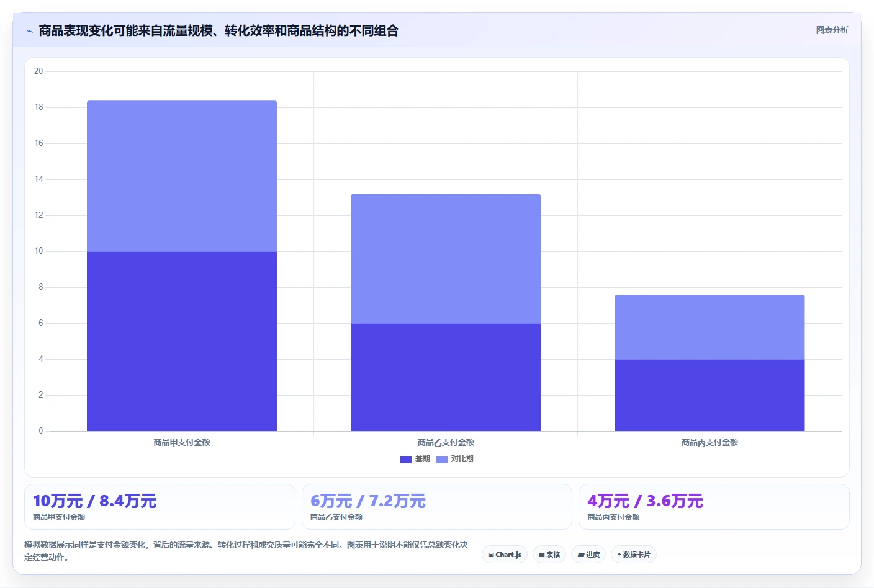Click the 商品丙支付金额 x-axis label

point(710,442)
